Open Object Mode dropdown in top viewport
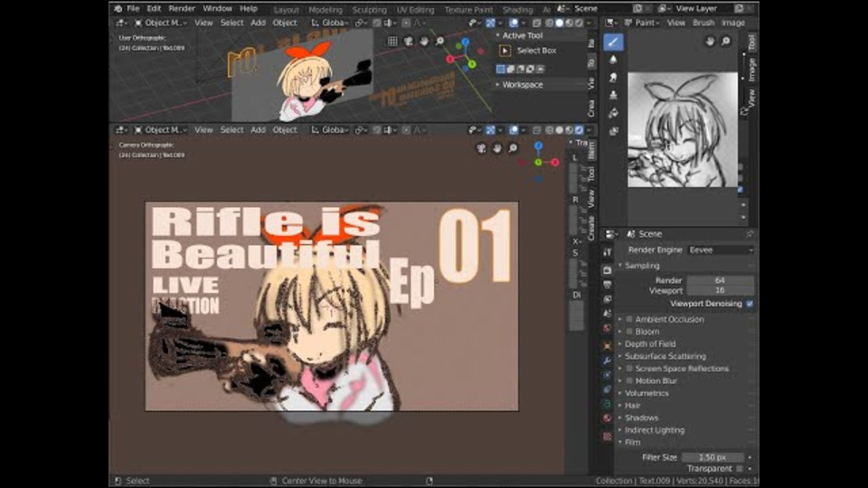Screen dimensions: 868x488 pos(161,23)
